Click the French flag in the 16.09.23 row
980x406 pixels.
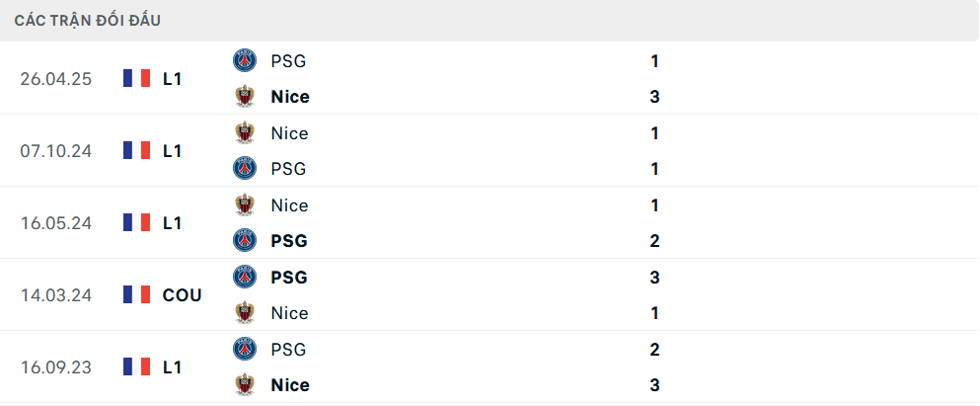[136, 366]
